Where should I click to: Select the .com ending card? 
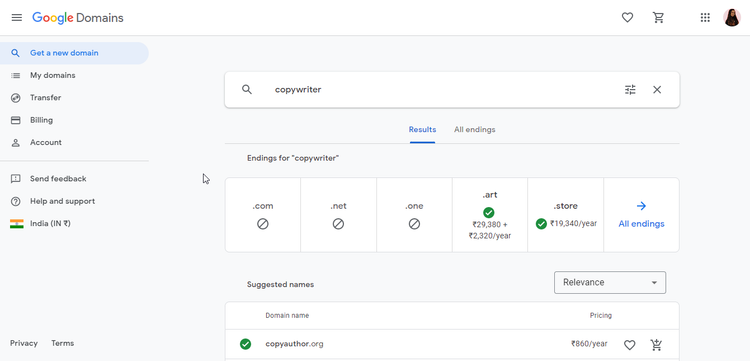[263, 215]
